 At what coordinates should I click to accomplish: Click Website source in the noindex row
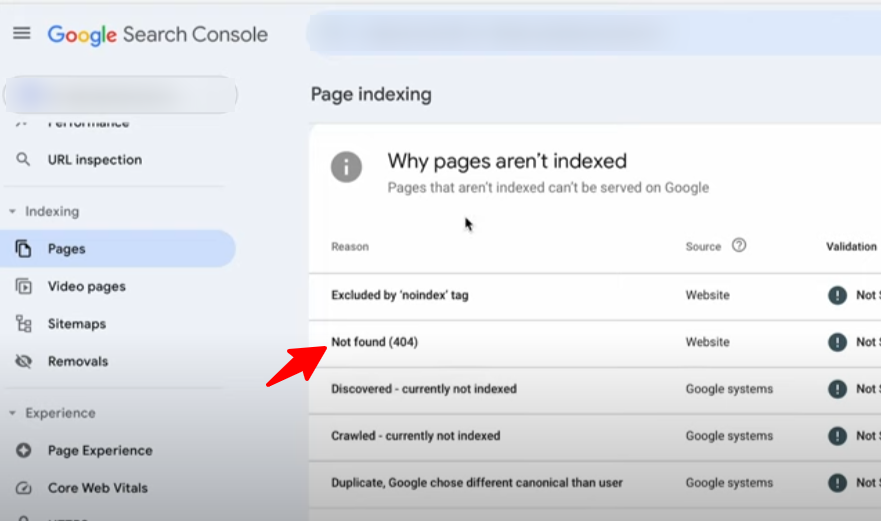click(x=707, y=295)
